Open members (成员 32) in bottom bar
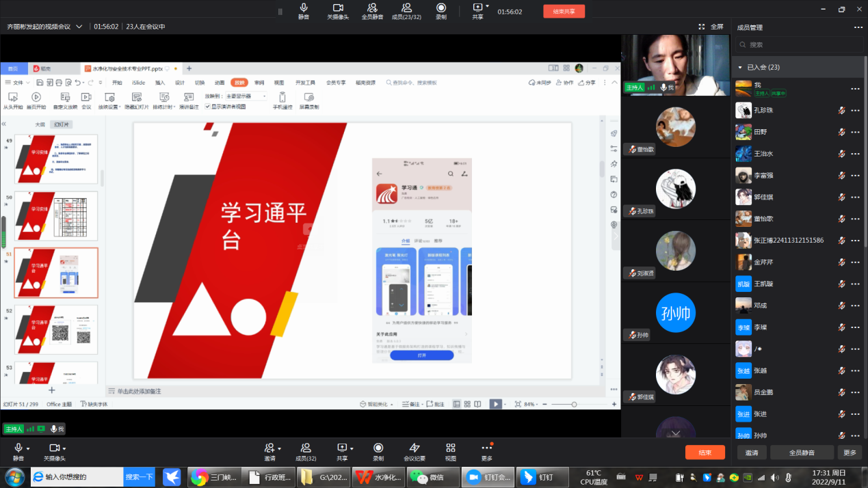This screenshot has width=868, height=488. pyautogui.click(x=306, y=452)
